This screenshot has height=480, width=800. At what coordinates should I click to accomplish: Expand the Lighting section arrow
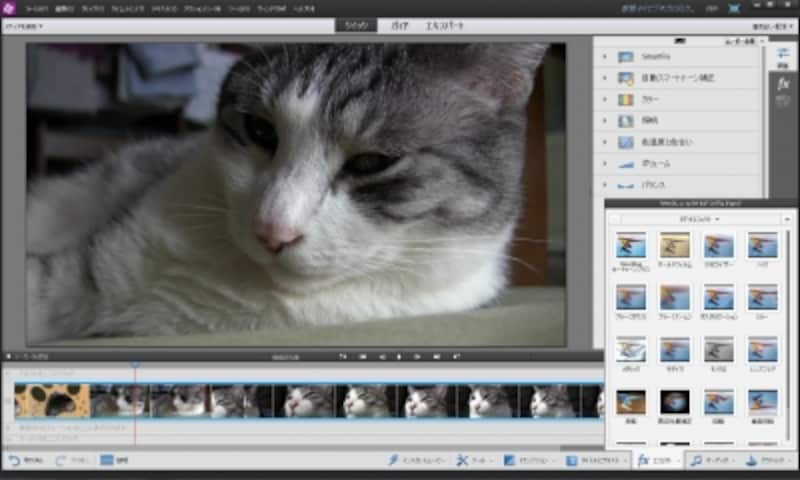pyautogui.click(x=605, y=120)
